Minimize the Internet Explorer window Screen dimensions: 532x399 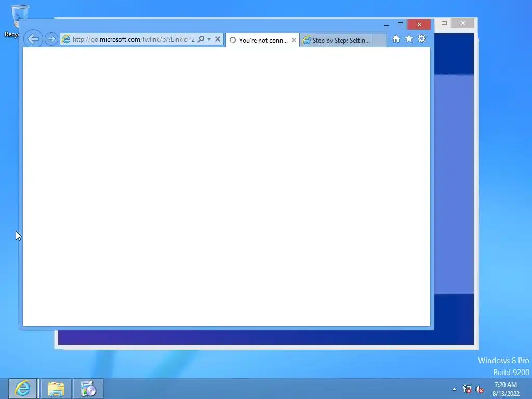(387, 25)
